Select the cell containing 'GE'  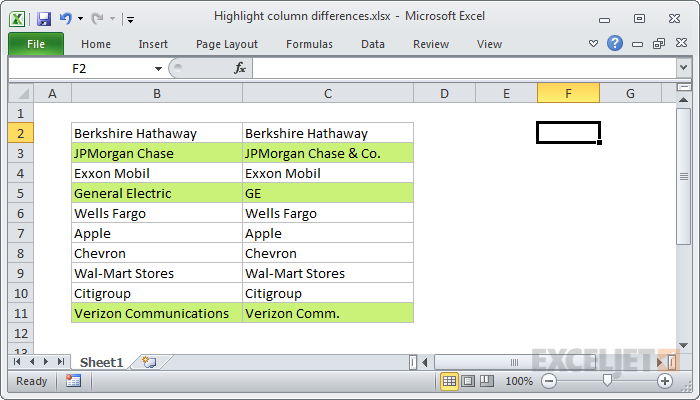(328, 193)
